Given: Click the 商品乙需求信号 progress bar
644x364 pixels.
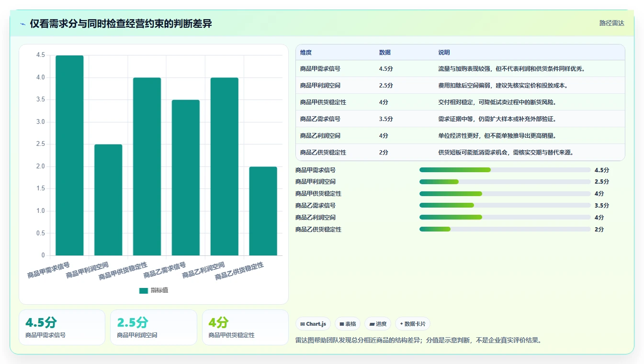Looking at the screenshot, I should 505,205.
